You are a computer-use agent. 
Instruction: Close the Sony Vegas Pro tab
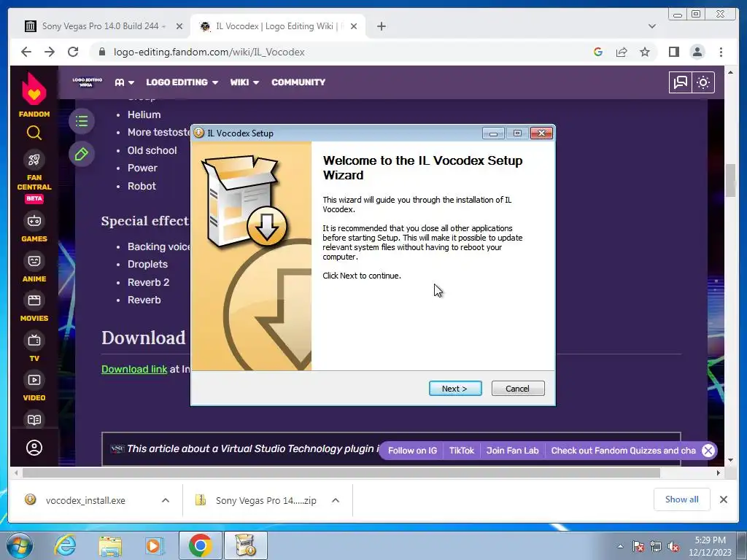[179, 26]
